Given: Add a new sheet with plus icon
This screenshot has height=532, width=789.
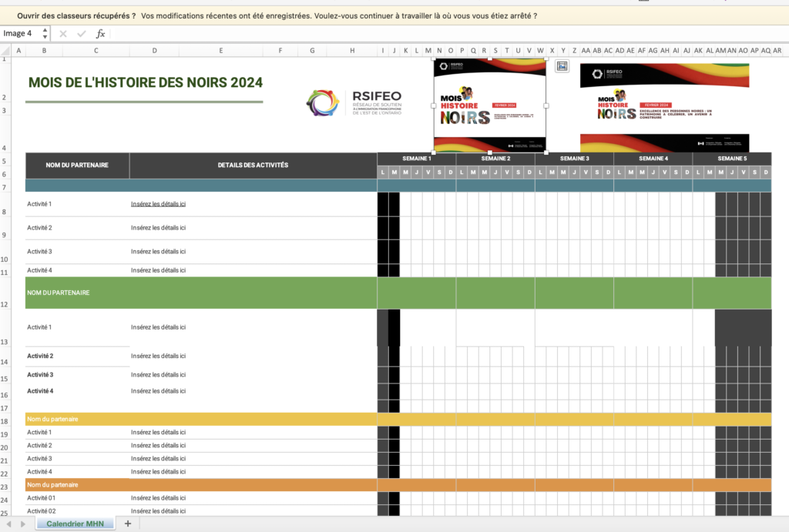Looking at the screenshot, I should click(128, 524).
